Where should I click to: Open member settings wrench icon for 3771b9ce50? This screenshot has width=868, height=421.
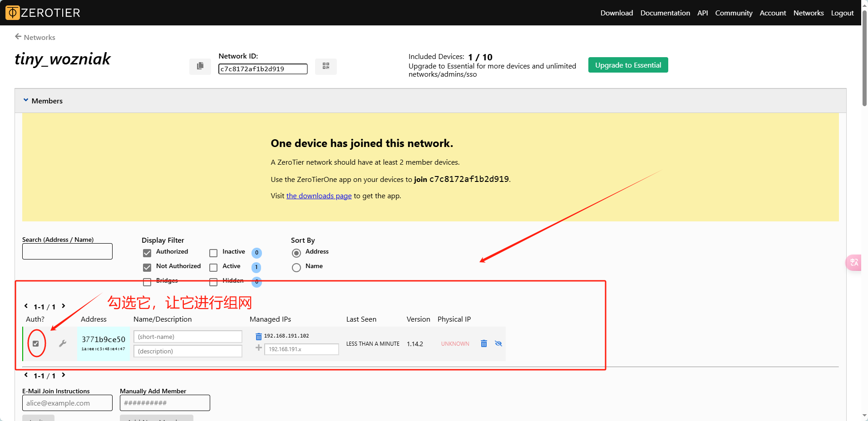[x=63, y=343]
